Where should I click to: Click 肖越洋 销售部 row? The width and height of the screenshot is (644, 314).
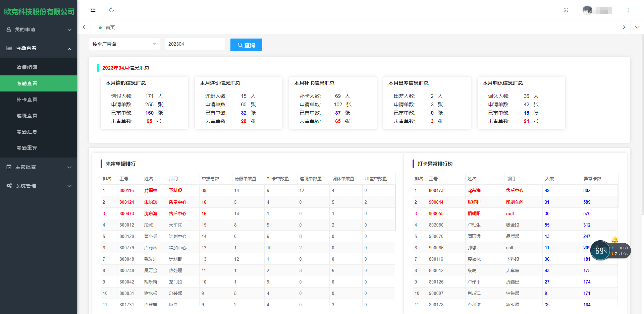[x=515, y=293]
